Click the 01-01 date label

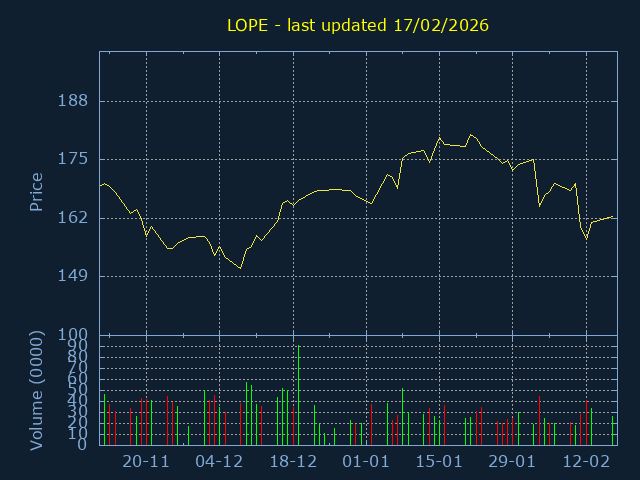click(x=366, y=462)
